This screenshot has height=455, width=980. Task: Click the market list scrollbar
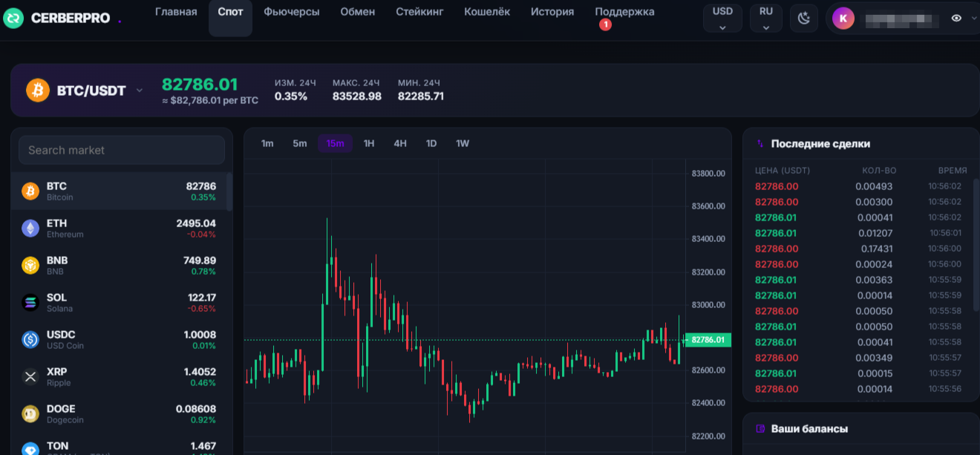[229, 192]
